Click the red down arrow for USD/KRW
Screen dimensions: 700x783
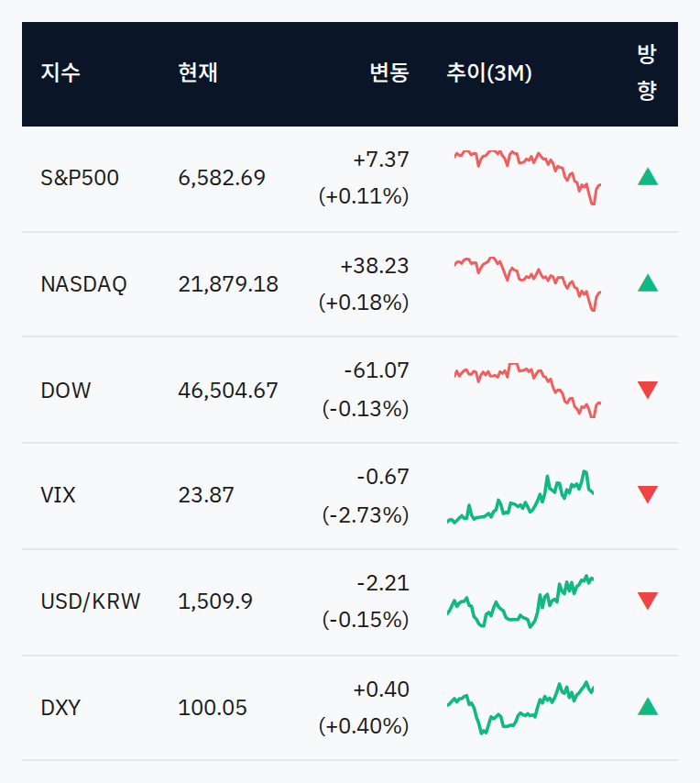pos(648,601)
